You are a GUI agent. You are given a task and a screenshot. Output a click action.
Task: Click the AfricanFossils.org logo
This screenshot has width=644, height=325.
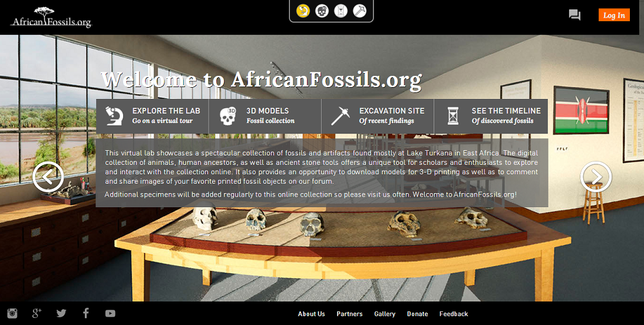51,17
